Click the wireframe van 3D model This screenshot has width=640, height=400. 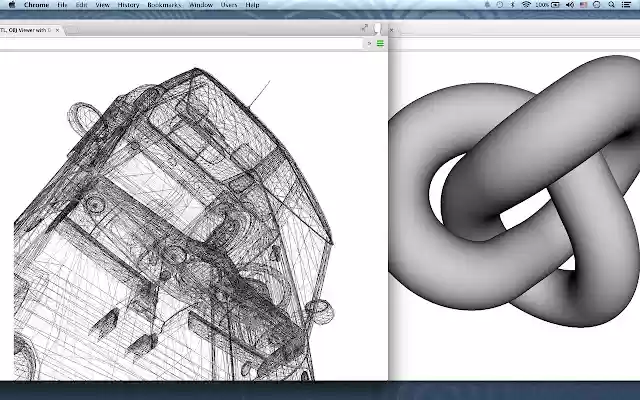[x=173, y=224]
